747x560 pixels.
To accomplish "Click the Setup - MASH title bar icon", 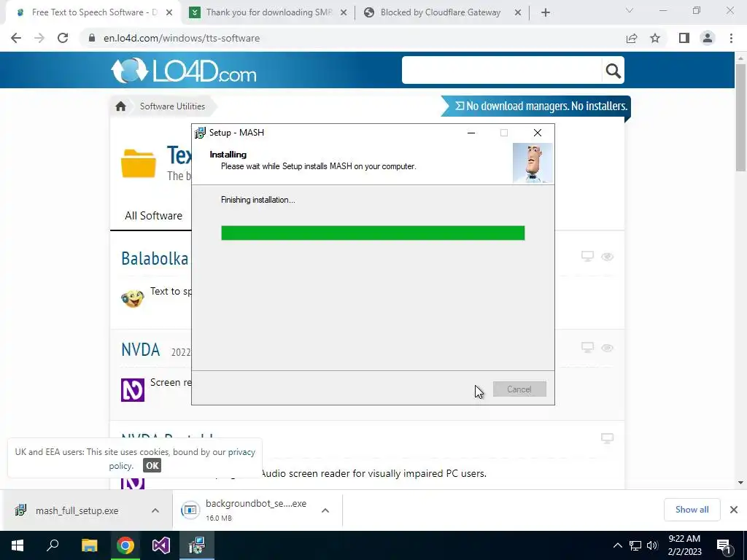I will pyautogui.click(x=200, y=133).
